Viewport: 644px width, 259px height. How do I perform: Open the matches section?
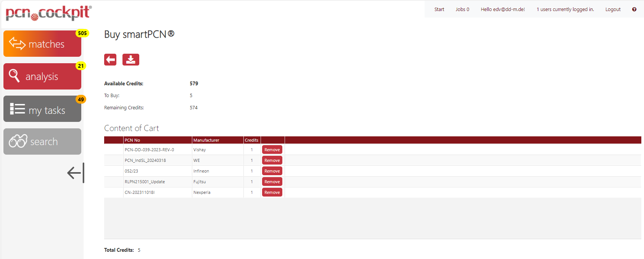click(42, 44)
